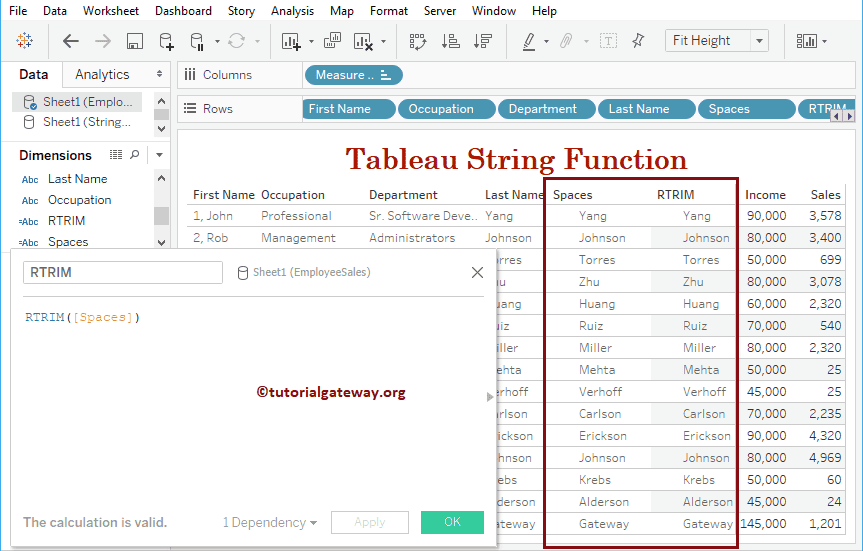The image size is (863, 551).
Task: Click the New Worksheet icon
Action: click(291, 41)
